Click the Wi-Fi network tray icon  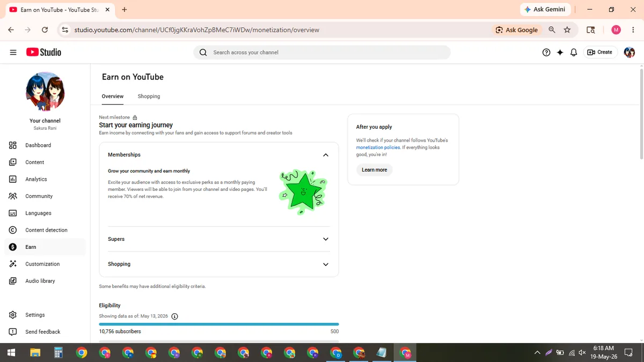pos(572,353)
